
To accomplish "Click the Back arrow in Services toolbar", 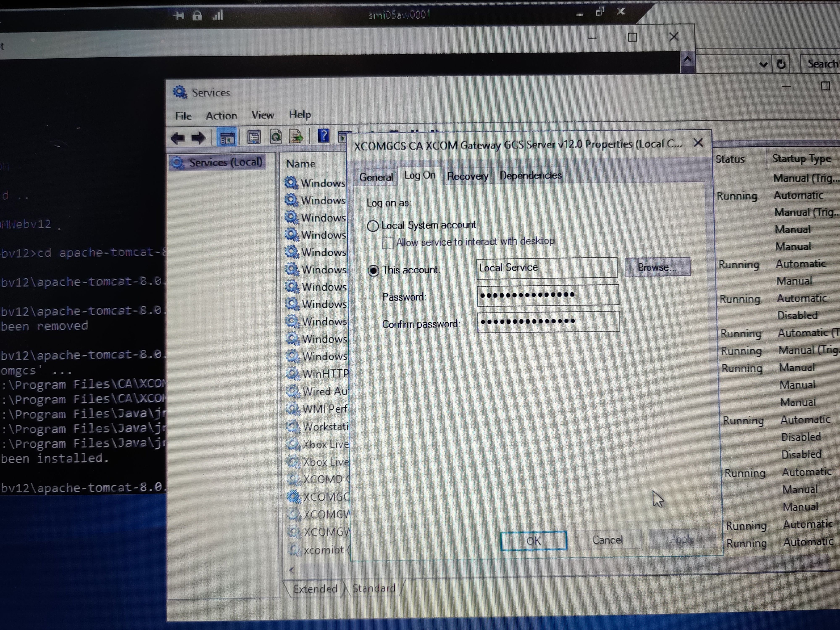I will 178,138.
